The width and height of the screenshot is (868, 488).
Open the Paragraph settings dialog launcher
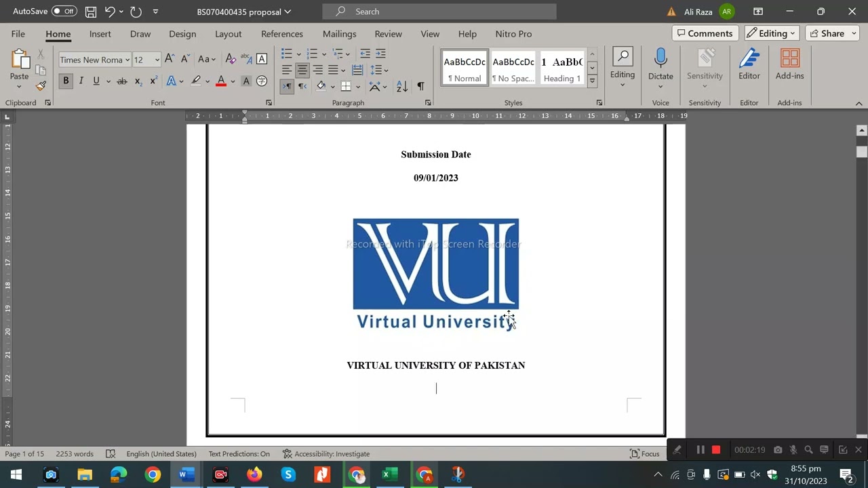point(428,103)
